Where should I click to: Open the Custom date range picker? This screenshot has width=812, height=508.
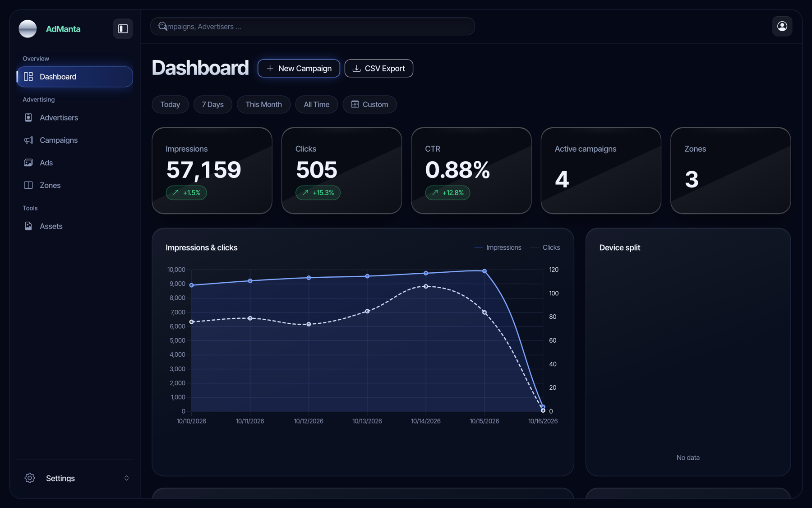pos(369,104)
